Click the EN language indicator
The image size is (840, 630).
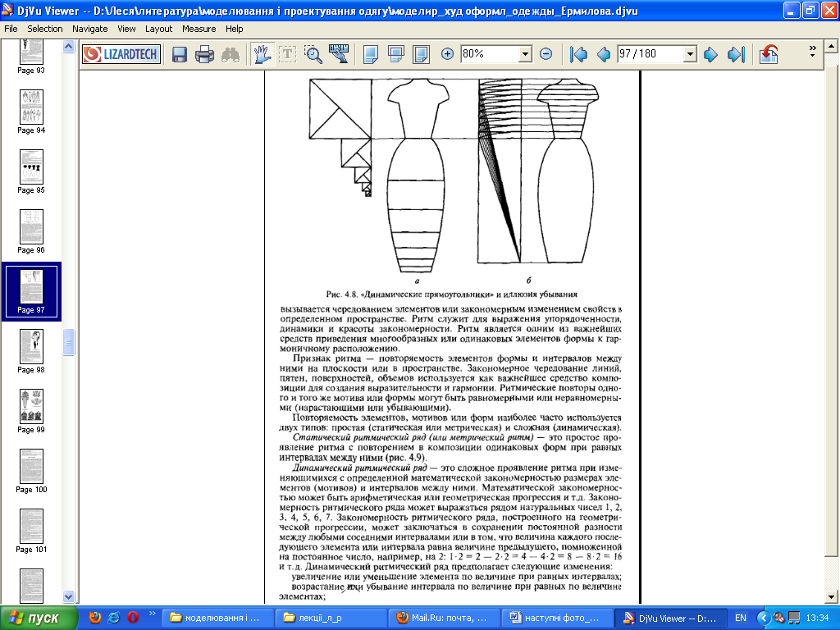[741, 619]
